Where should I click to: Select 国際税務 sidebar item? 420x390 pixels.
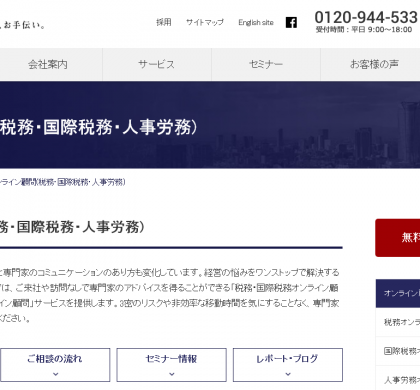(x=398, y=351)
